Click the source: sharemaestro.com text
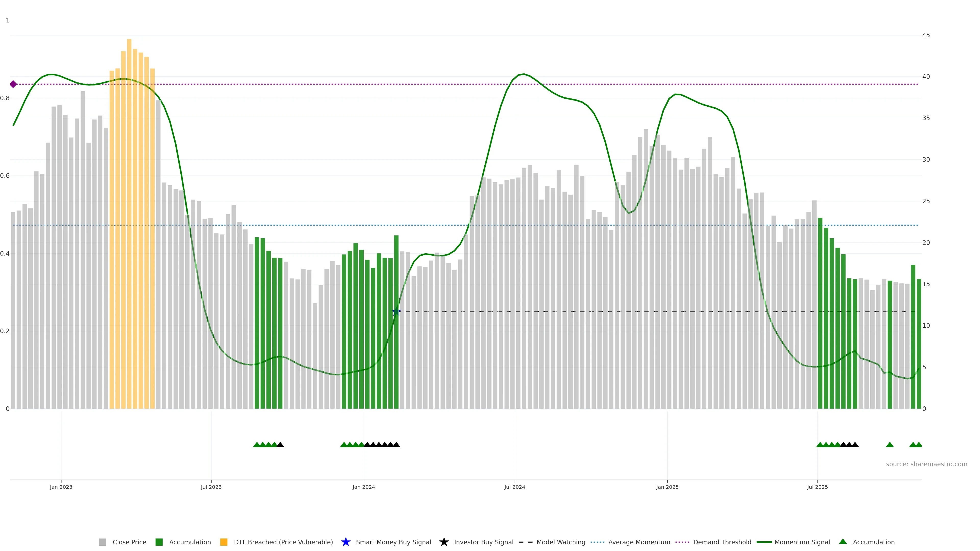 pos(926,464)
